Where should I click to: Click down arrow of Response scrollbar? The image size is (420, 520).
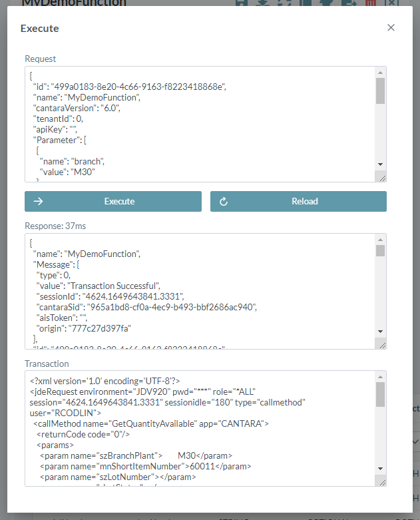click(380, 331)
